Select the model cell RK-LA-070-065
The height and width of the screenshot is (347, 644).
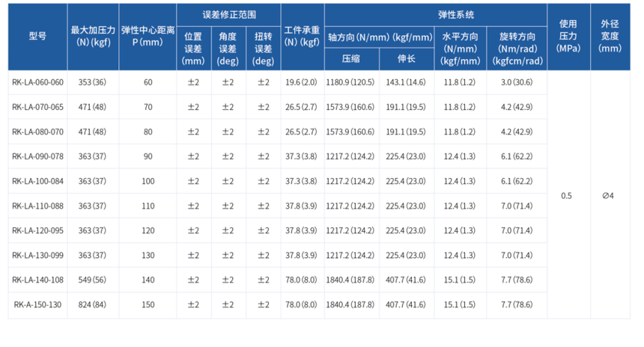click(x=37, y=107)
